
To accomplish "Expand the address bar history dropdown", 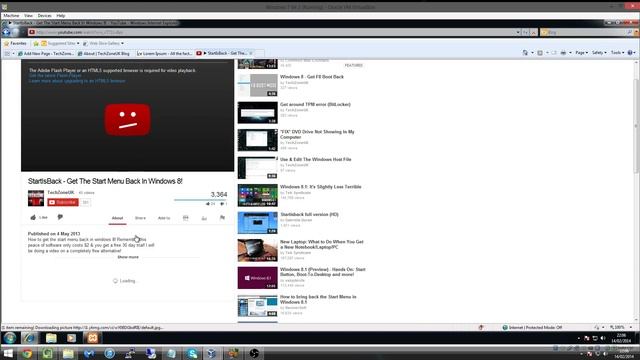I will click(x=518, y=32).
